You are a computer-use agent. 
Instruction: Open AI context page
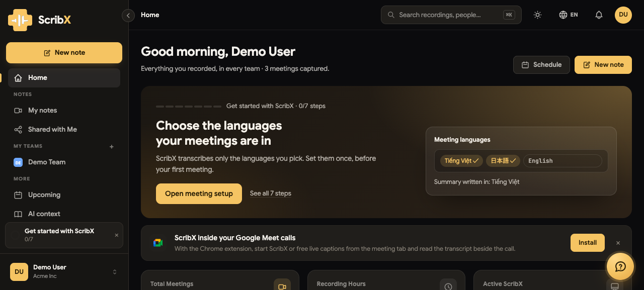tap(64, 214)
